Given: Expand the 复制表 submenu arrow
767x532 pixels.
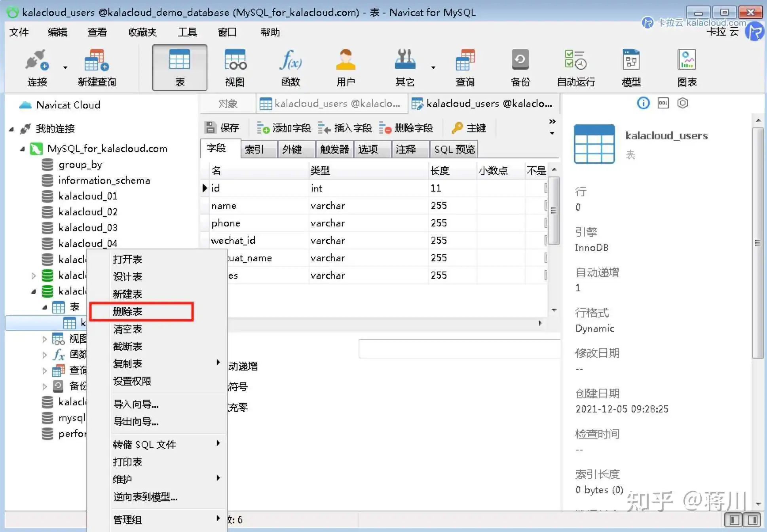Looking at the screenshot, I should point(218,363).
